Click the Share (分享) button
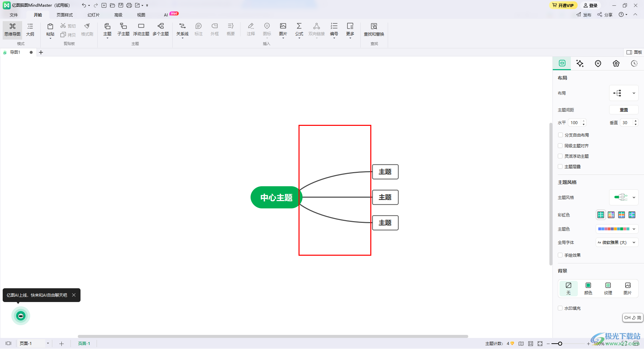The width and height of the screenshot is (644, 349). click(x=605, y=14)
